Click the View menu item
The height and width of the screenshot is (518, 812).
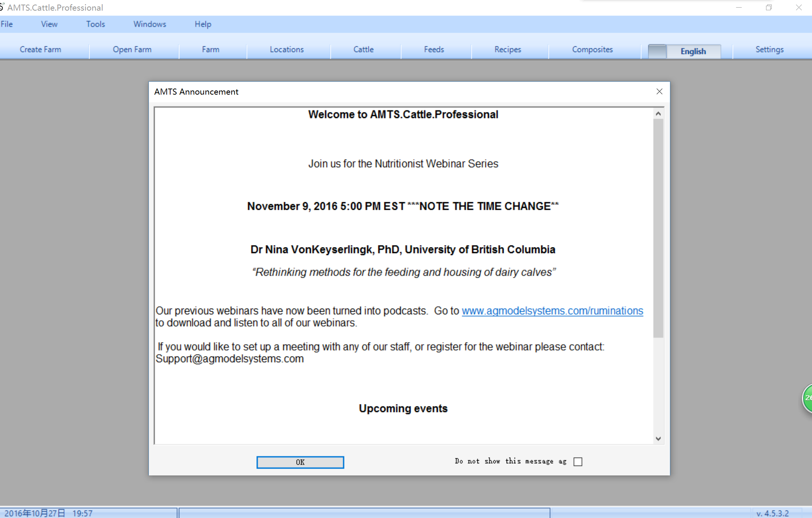pyautogui.click(x=48, y=24)
